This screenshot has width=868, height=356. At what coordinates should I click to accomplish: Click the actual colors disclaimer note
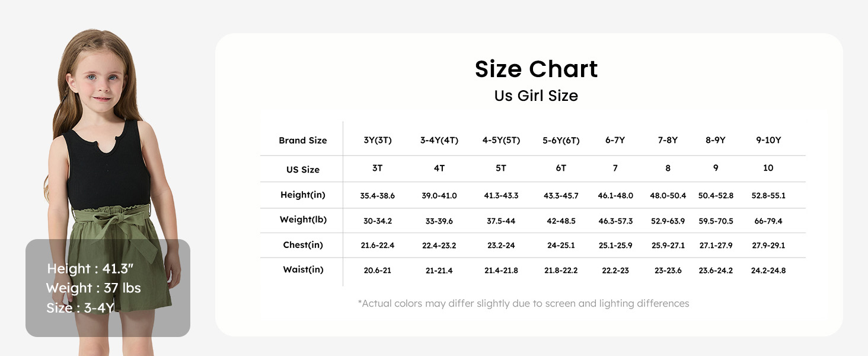(524, 303)
